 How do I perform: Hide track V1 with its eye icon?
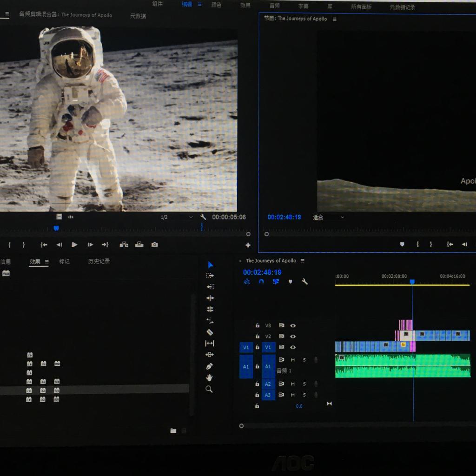(x=293, y=347)
